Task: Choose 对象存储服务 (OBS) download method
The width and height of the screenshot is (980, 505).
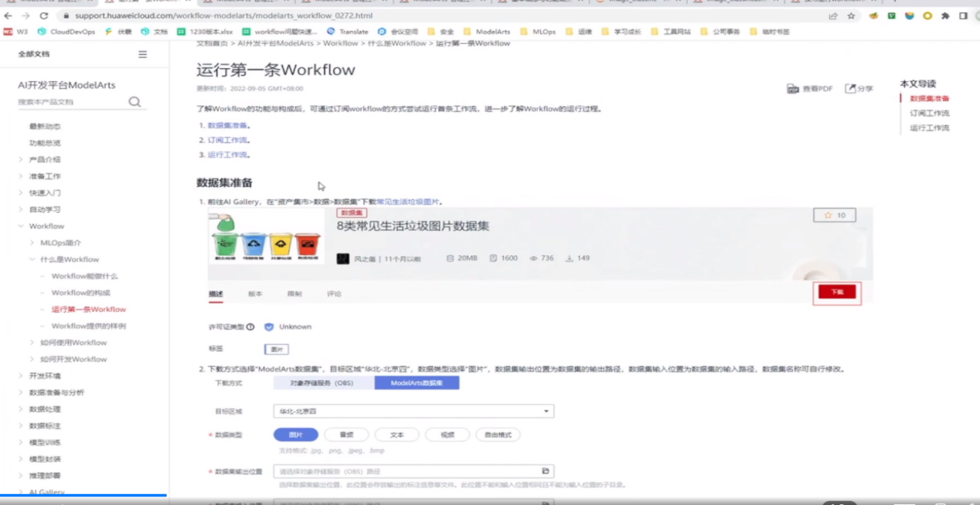Action: point(324,383)
